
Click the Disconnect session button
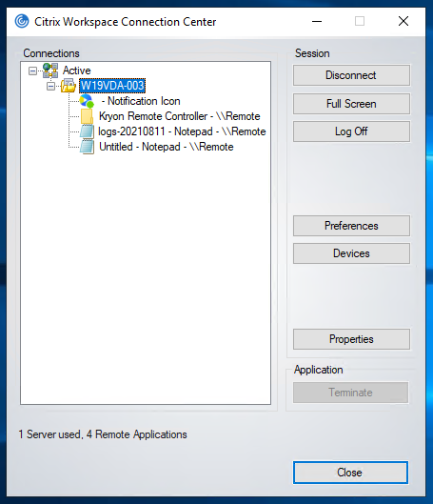pos(351,75)
